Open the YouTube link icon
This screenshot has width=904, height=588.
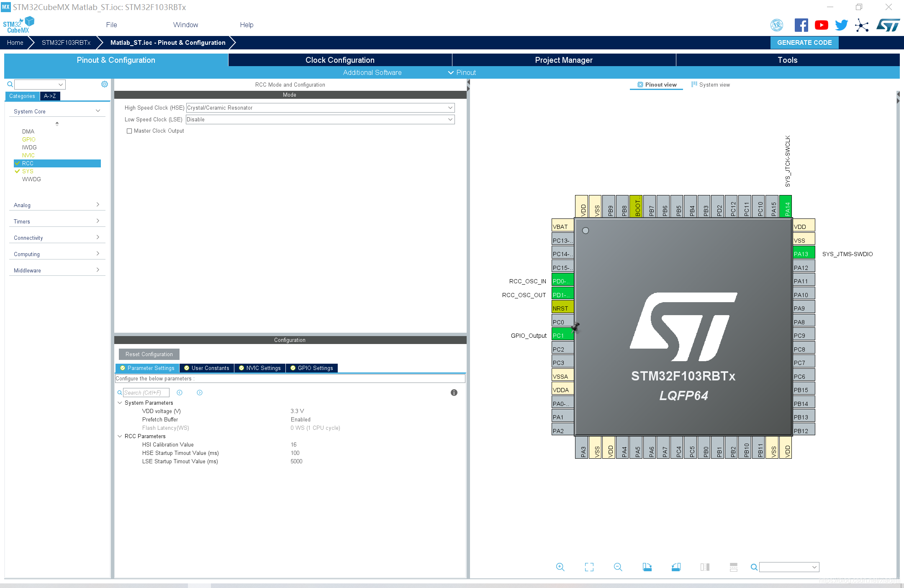(822, 25)
